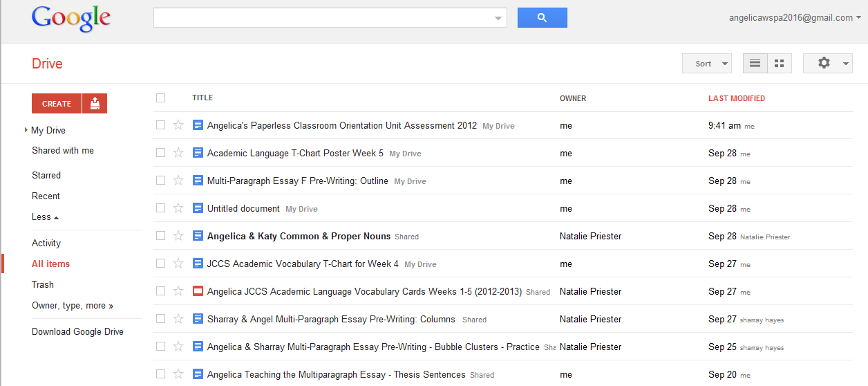
Task: Click the blue search magnifier button
Action: [542, 18]
